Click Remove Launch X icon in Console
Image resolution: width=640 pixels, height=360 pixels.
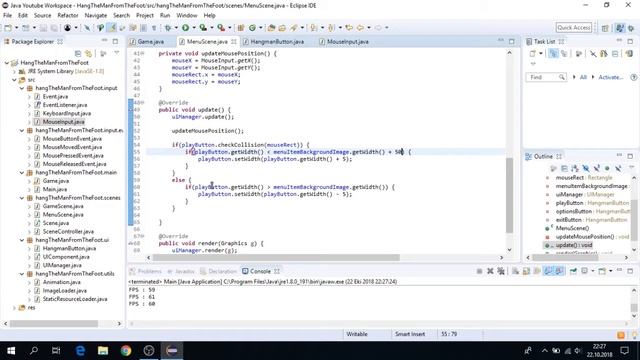pyautogui.click(x=490, y=271)
